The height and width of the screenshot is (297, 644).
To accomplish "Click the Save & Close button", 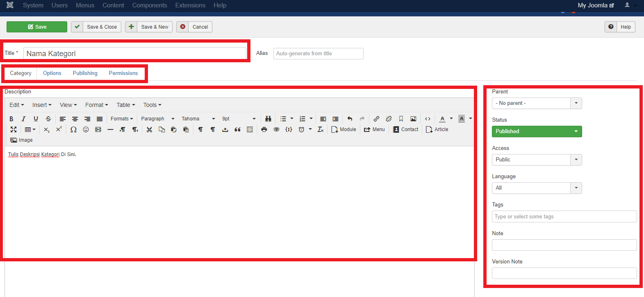I will click(96, 27).
